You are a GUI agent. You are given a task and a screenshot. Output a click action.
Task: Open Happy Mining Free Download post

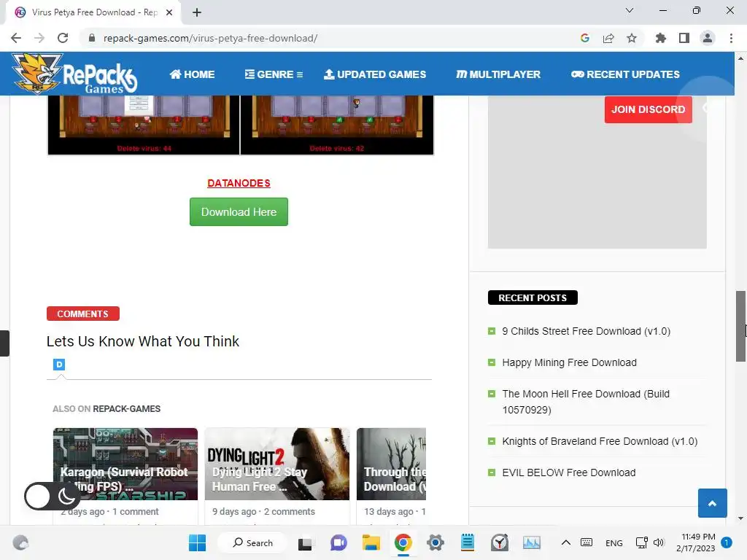(569, 363)
